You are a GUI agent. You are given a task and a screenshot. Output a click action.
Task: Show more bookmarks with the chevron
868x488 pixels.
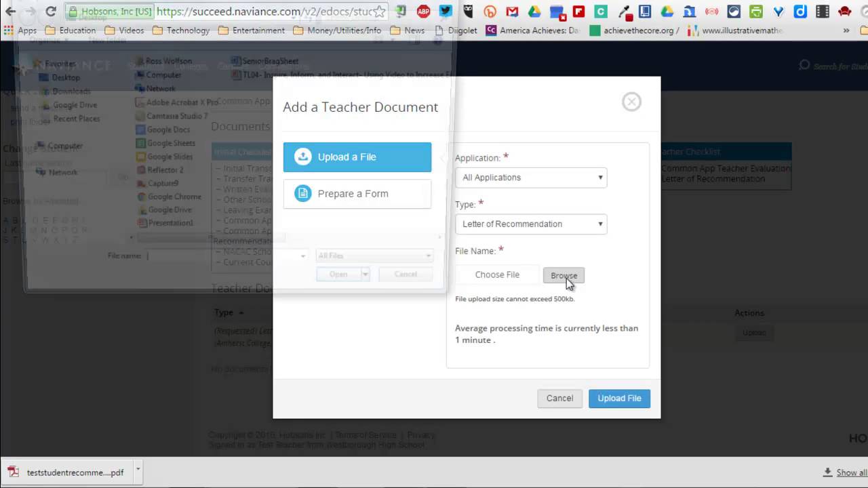pos(846,30)
